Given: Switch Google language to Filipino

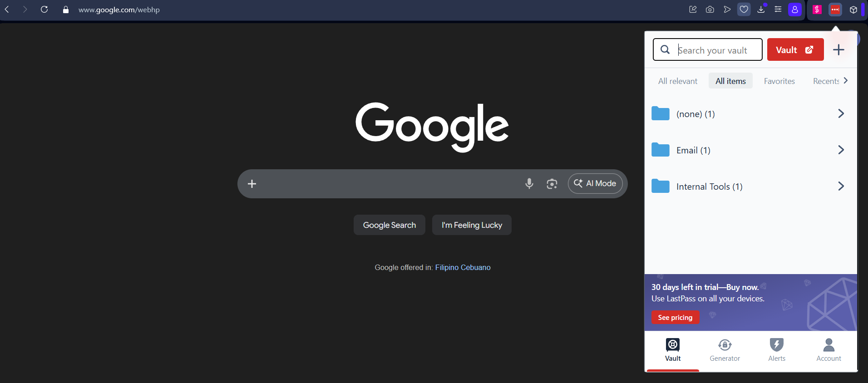Looking at the screenshot, I should pos(447,268).
